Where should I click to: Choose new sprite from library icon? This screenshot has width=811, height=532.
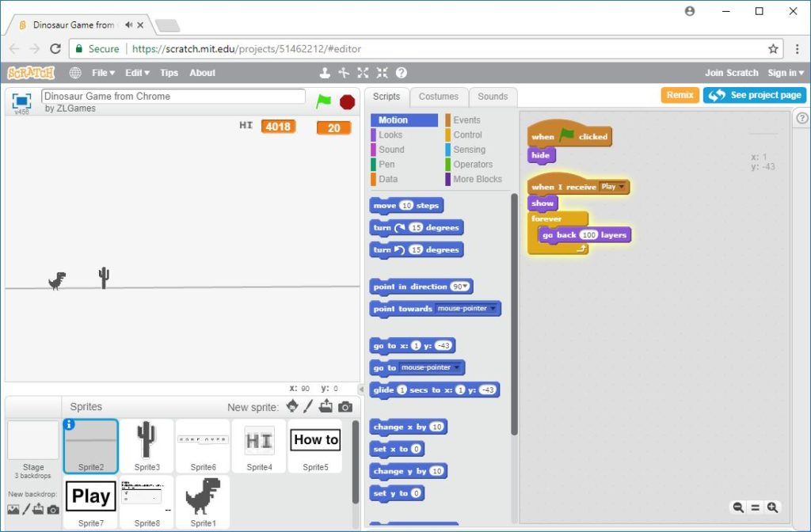pyautogui.click(x=292, y=407)
